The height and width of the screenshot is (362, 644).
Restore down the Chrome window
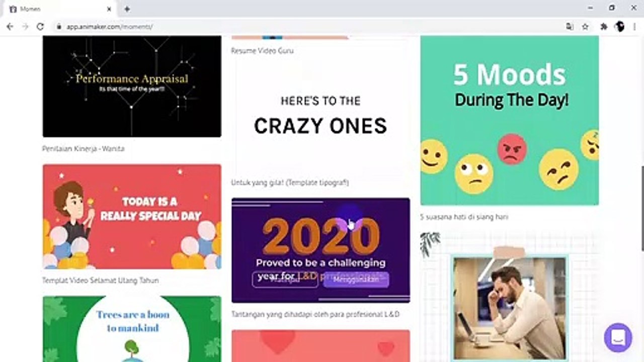click(612, 8)
